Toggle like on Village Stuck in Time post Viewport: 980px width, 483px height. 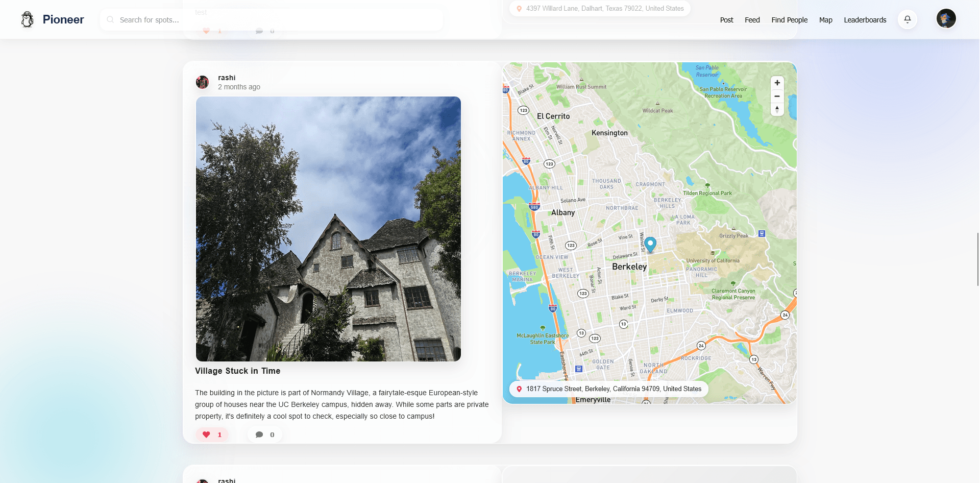point(212,434)
